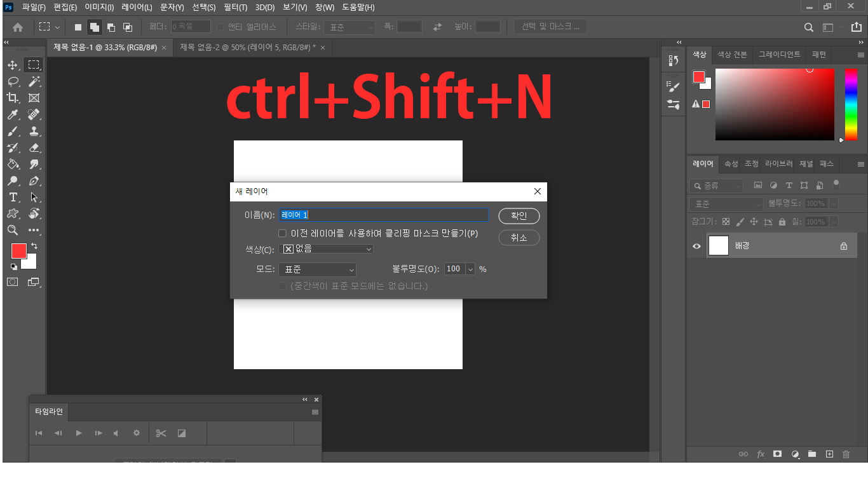The width and height of the screenshot is (868, 488).
Task: Toggle the anti-alias checkbox
Action: click(x=220, y=27)
